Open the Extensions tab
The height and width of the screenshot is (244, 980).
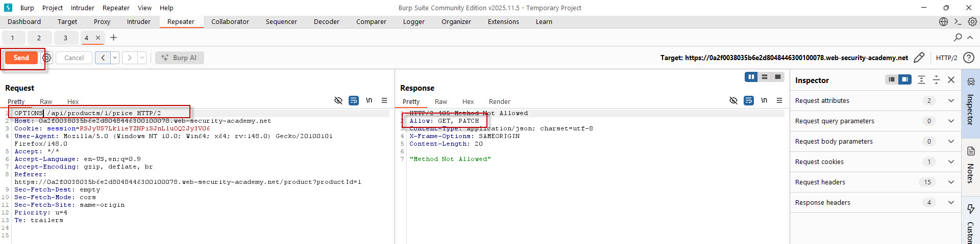click(x=503, y=22)
